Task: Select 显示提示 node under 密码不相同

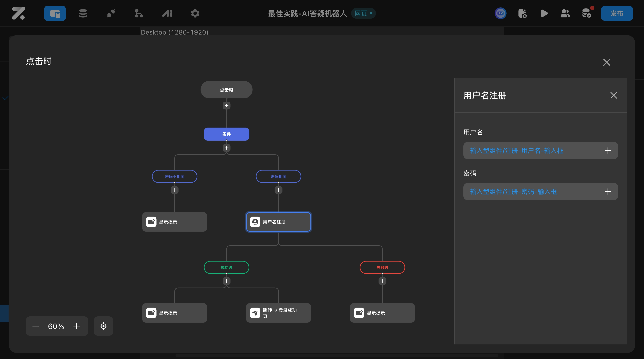Action: pyautogui.click(x=174, y=222)
